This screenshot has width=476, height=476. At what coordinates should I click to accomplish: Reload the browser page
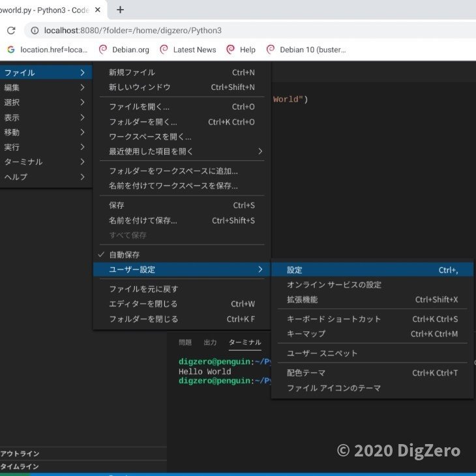point(11,31)
